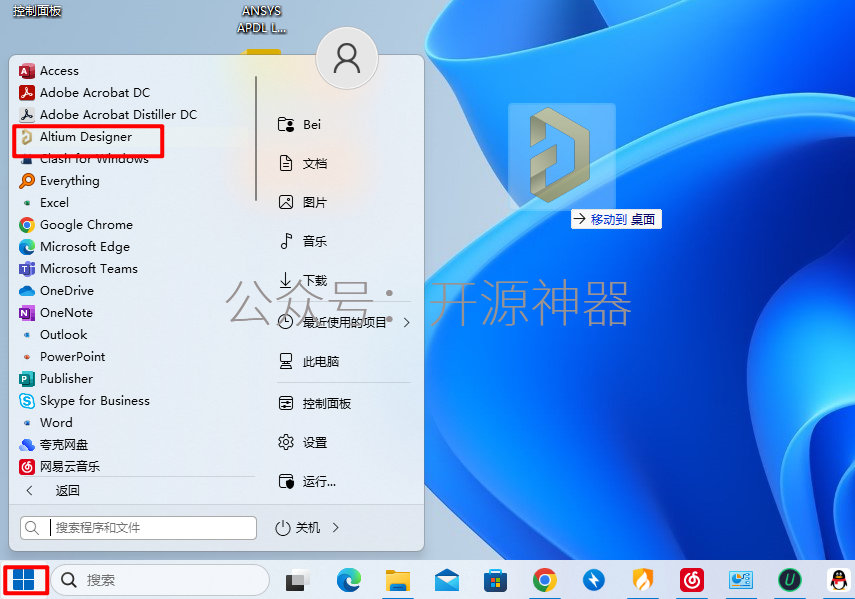
Task: Click the Control Panel icon on the taskbar
Action: tap(740, 580)
